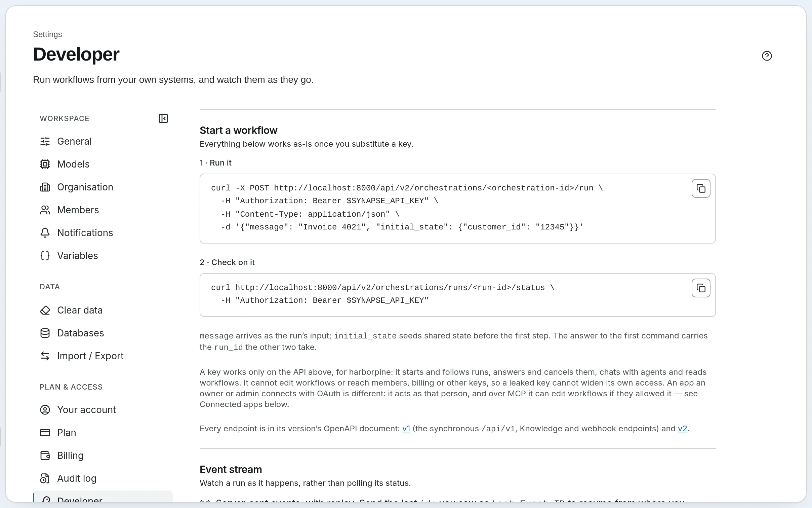Click the Audit log icon
The height and width of the screenshot is (508, 812).
pyautogui.click(x=45, y=478)
